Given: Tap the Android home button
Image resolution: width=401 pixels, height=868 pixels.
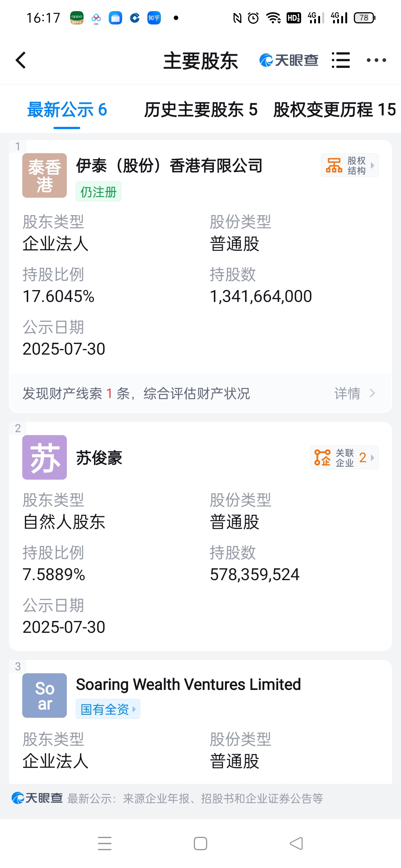Looking at the screenshot, I should pyautogui.click(x=200, y=844).
